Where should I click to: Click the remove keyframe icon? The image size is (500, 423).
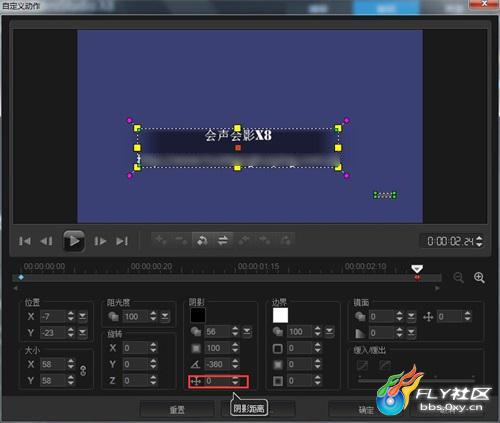(182, 240)
